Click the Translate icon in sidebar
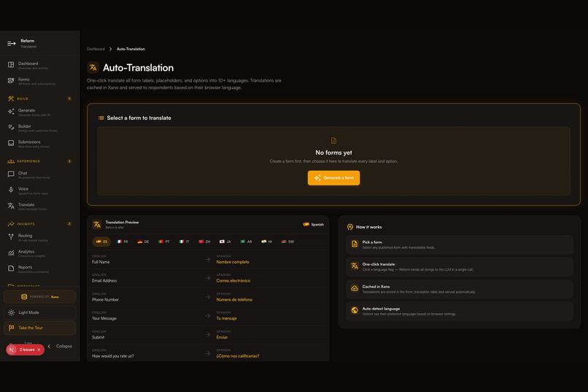The height and width of the screenshot is (392, 588). coord(11,206)
